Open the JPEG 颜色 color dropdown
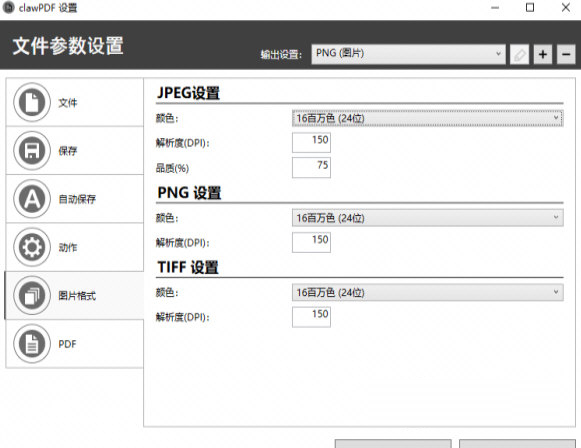Image resolution: width=581 pixels, height=448 pixels. coord(428,118)
